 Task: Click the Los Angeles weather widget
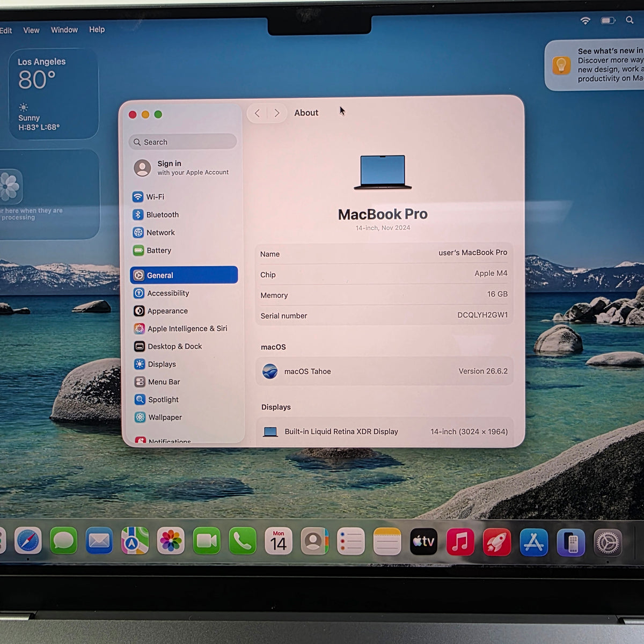tap(54, 94)
